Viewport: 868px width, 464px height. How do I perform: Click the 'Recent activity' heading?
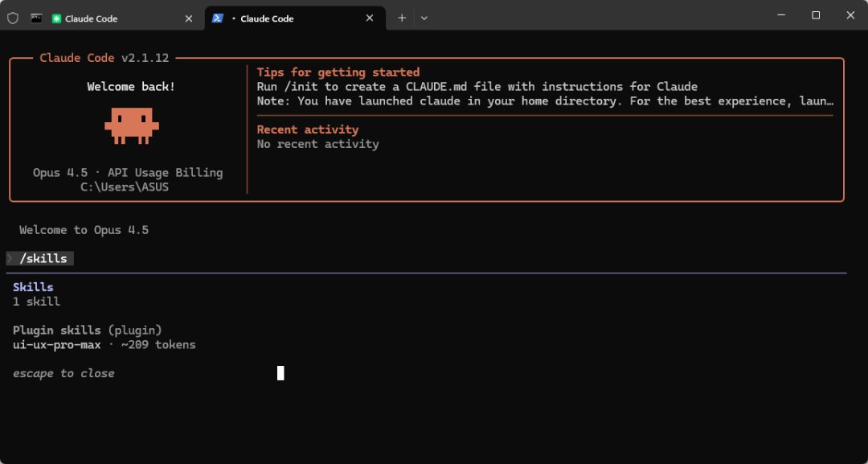(308, 129)
